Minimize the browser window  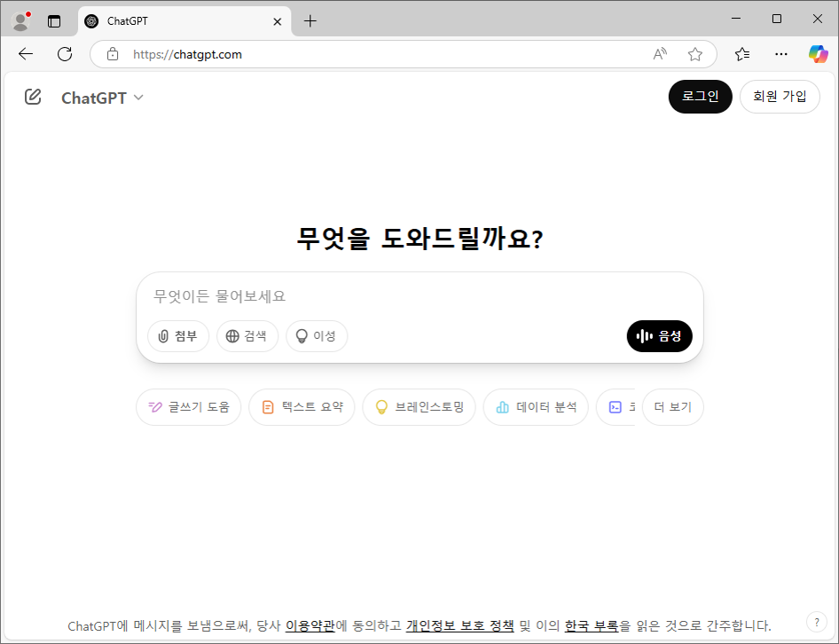(736, 19)
